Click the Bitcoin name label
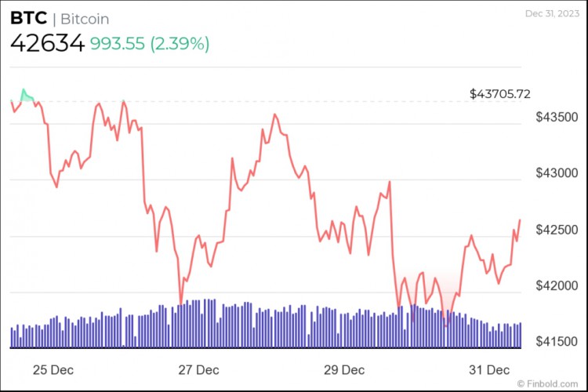588x392 pixels. coord(85,19)
